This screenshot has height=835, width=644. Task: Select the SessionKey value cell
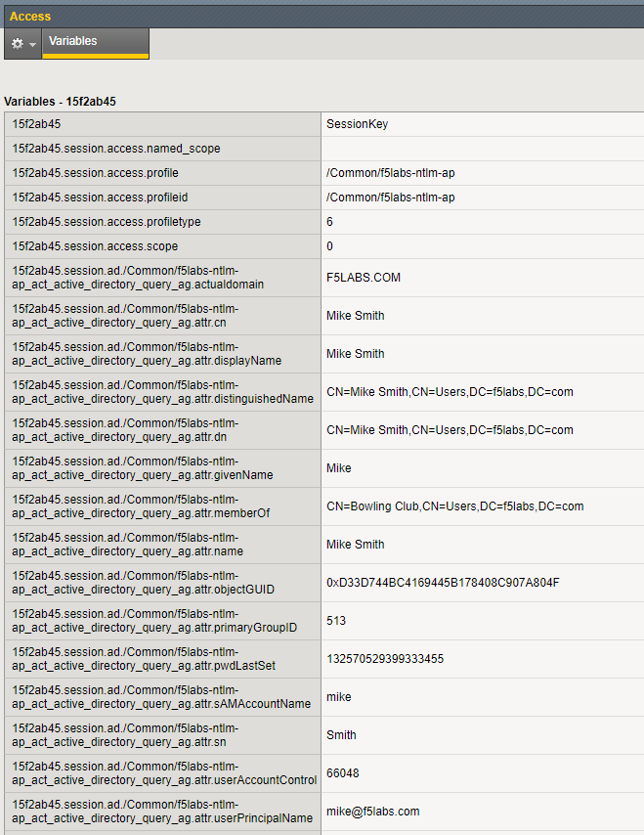click(x=357, y=124)
